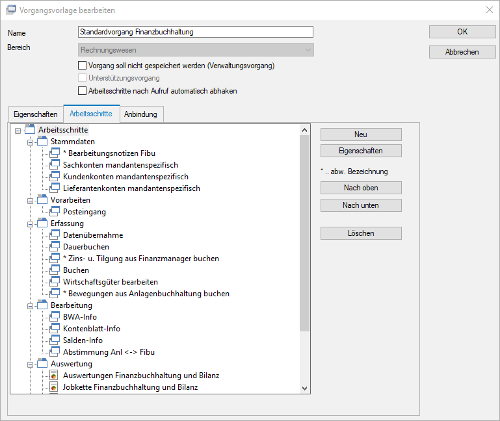This screenshot has height=421, width=500.
Task: Click the Stammdaten folder icon
Action: 42,141
